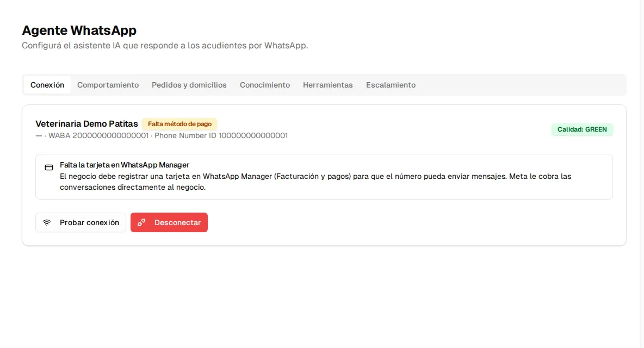Select the Veterinaria Demo Patitas title
Viewport: 644px width, 348px height.
[x=86, y=124]
